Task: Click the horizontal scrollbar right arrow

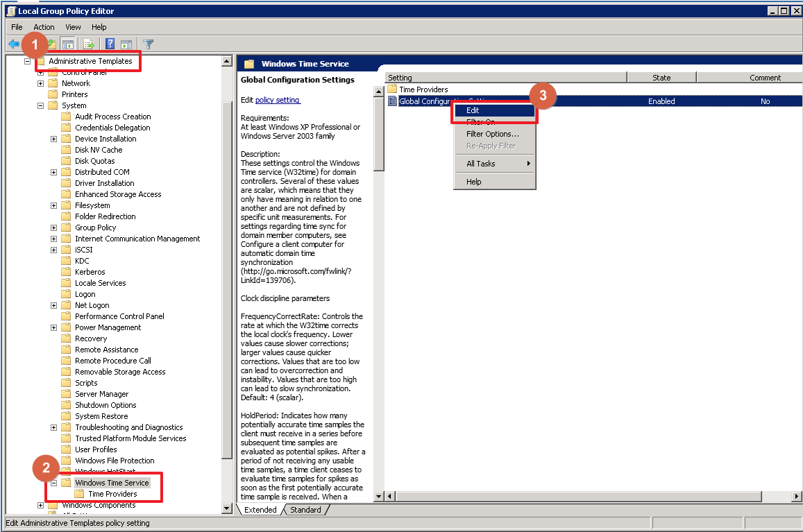Action: (797, 496)
